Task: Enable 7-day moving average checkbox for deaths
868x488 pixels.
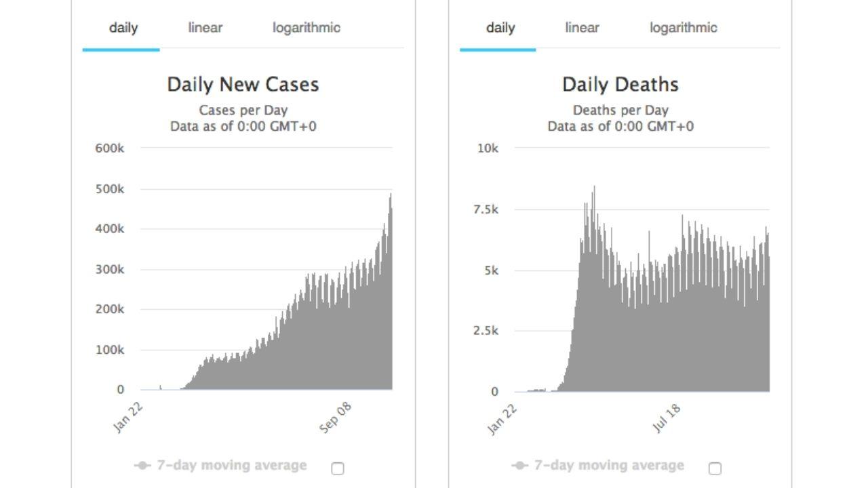Action: click(715, 468)
